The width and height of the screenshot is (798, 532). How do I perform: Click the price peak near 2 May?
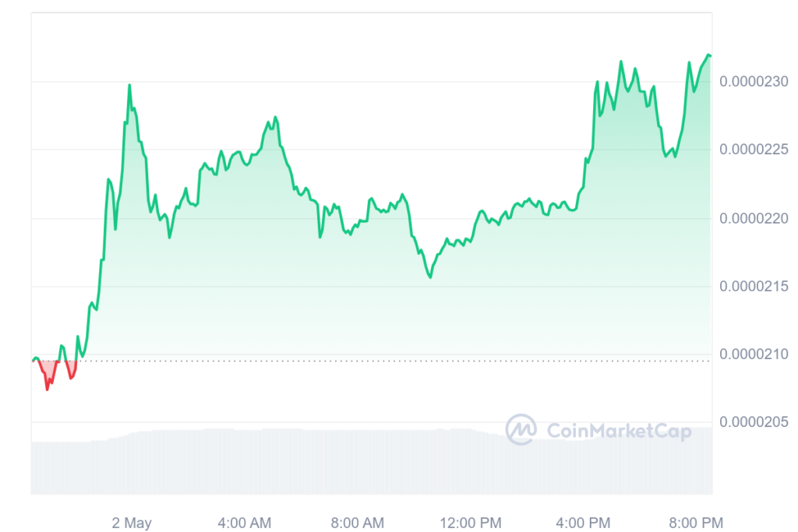[129, 86]
